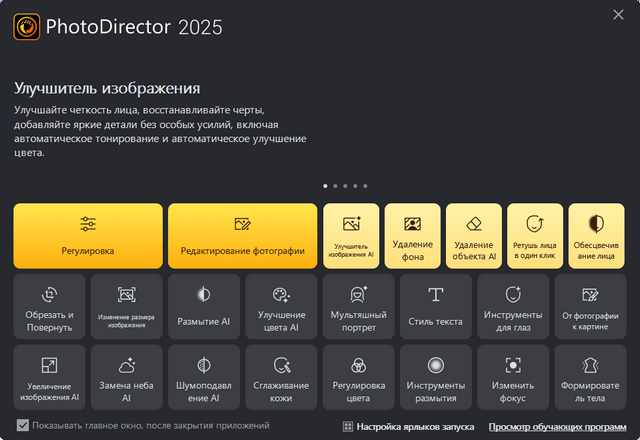The width and height of the screenshot is (640, 440).
Task: Open Изменение размера изображения tile
Action: (126, 306)
